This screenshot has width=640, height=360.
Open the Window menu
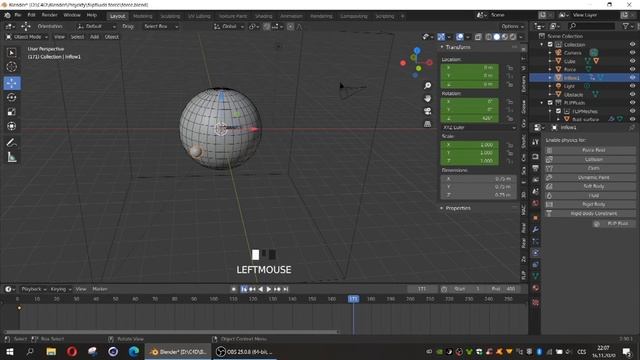72,15
